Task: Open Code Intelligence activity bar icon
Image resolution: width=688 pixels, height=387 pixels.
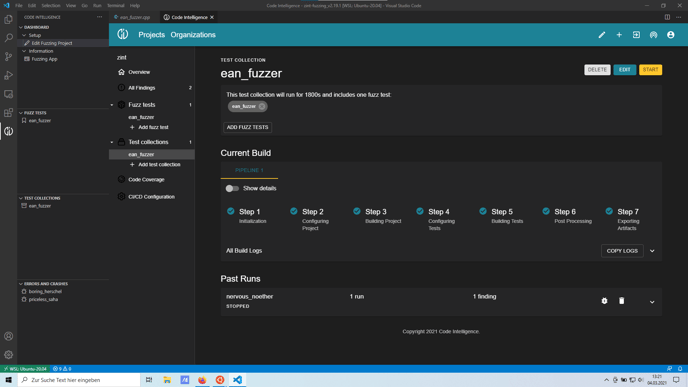Action: click(8, 131)
